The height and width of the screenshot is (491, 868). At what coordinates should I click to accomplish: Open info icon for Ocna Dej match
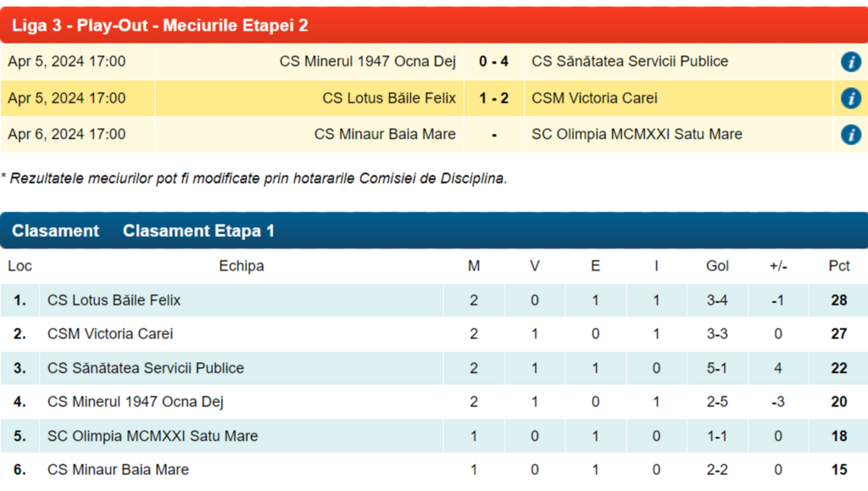tap(850, 62)
